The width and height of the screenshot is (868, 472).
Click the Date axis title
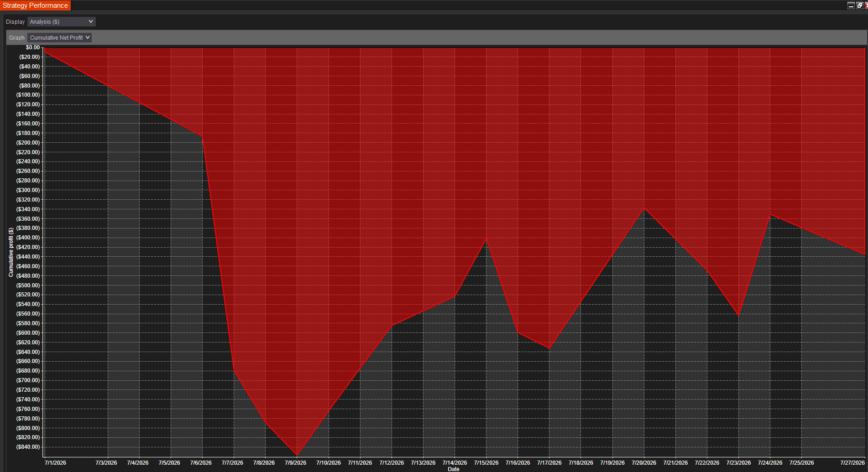pos(454,469)
